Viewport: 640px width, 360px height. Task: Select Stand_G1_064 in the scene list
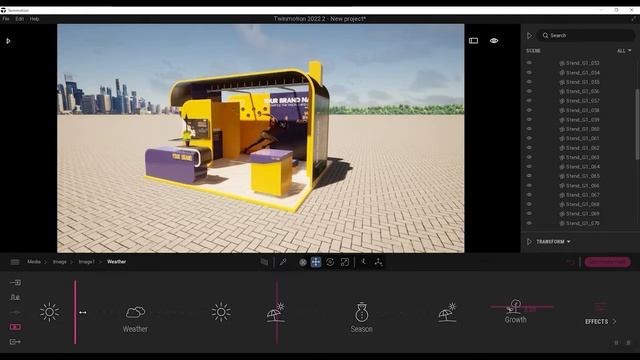click(582, 167)
